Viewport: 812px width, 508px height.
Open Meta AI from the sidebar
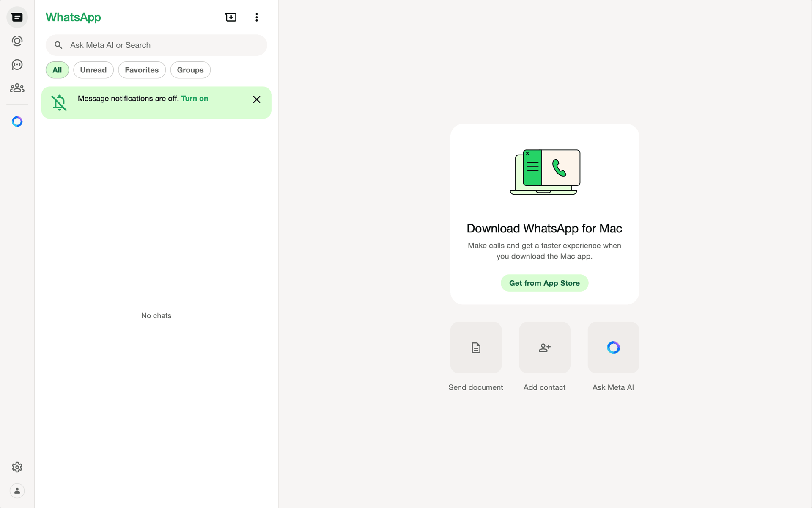tap(17, 121)
